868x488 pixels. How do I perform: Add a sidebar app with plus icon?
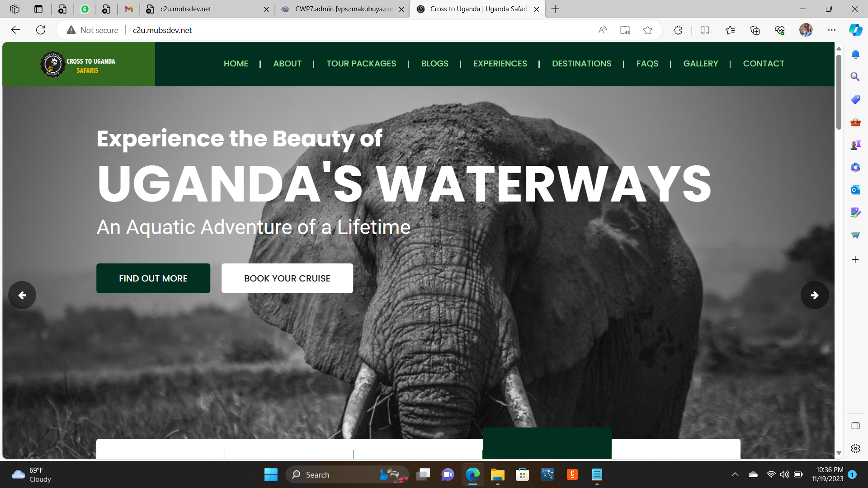pos(855,260)
